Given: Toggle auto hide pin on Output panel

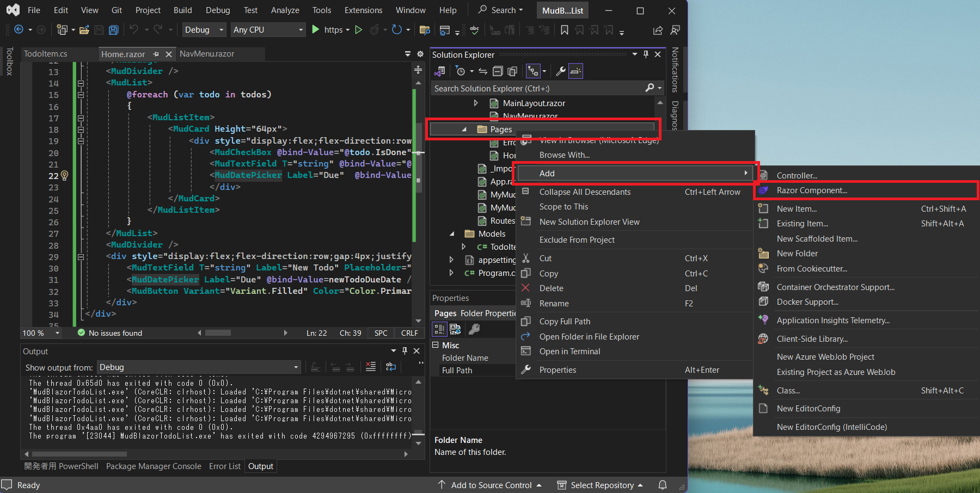Looking at the screenshot, I should 405,351.
